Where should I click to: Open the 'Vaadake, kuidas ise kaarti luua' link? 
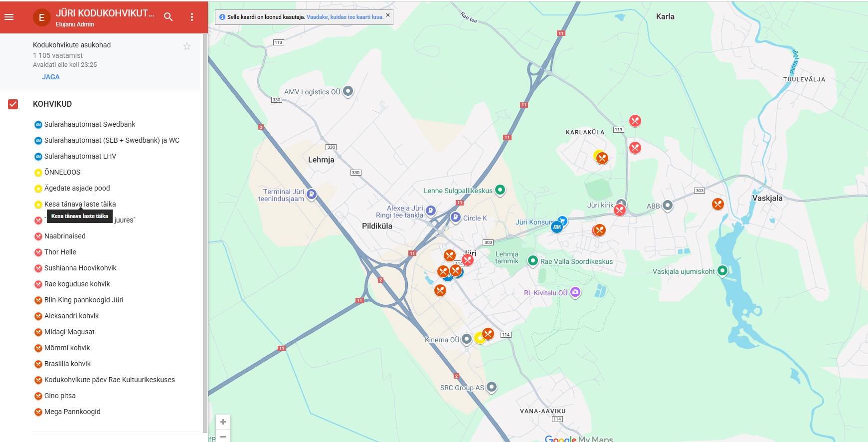[345, 17]
